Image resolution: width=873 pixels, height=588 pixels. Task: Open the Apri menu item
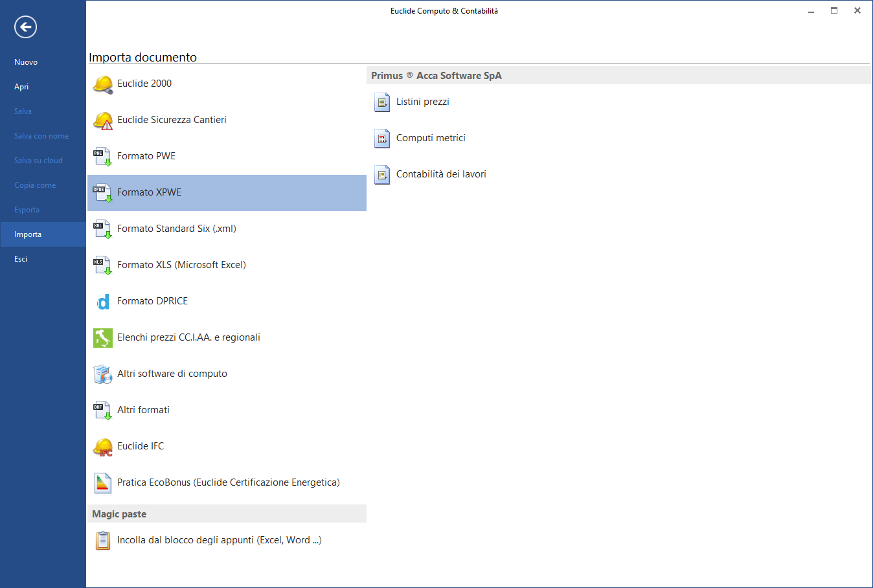coord(21,87)
